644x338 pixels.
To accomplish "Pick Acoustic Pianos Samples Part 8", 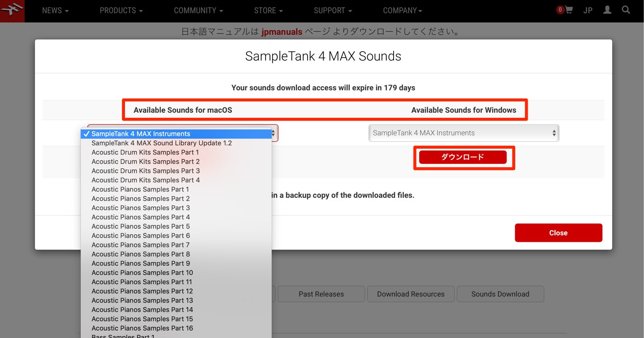I will 176,254.
